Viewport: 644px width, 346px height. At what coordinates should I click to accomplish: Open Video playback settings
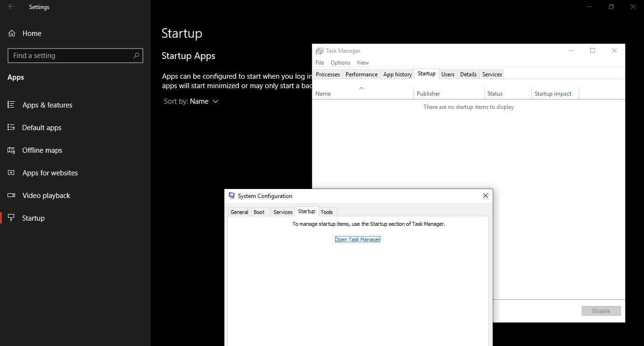tap(47, 195)
